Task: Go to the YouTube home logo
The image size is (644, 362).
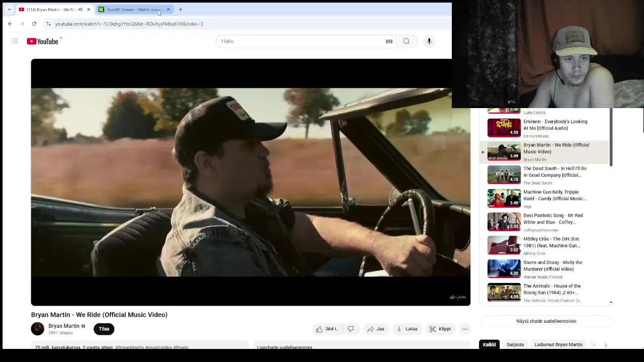Action: 43,41
